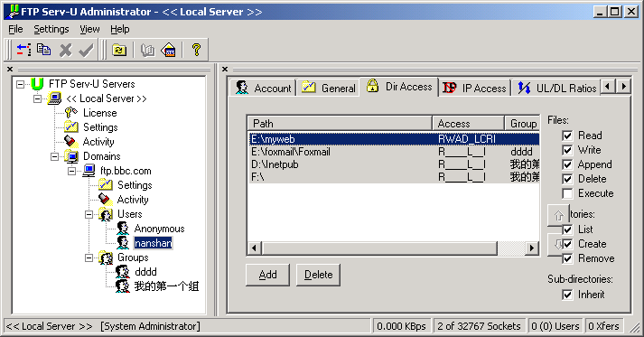Screen dimensions: 644x337
Task: Open the Settings menu
Action: click(x=51, y=29)
